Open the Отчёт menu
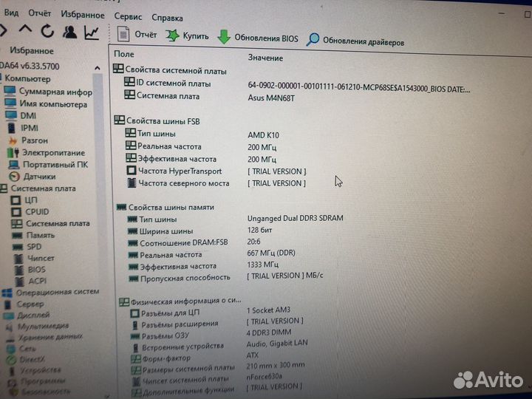This screenshot has height=399, width=532. [x=39, y=13]
